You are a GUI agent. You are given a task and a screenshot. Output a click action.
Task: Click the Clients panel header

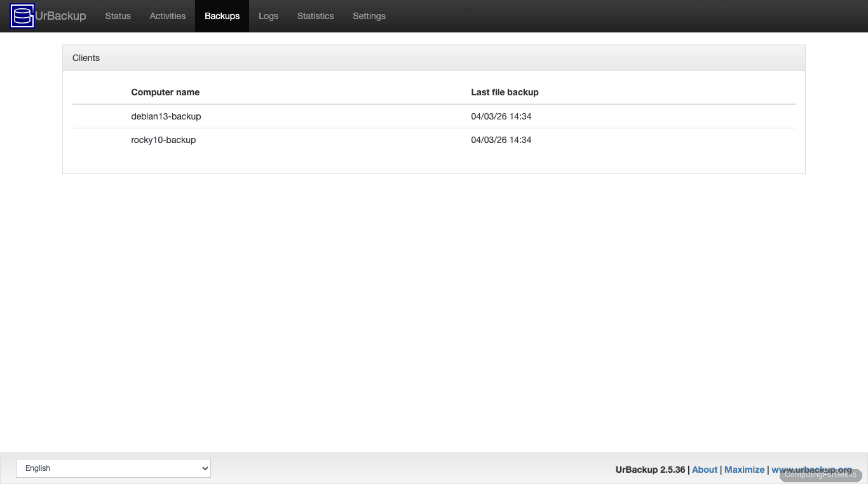[86, 58]
